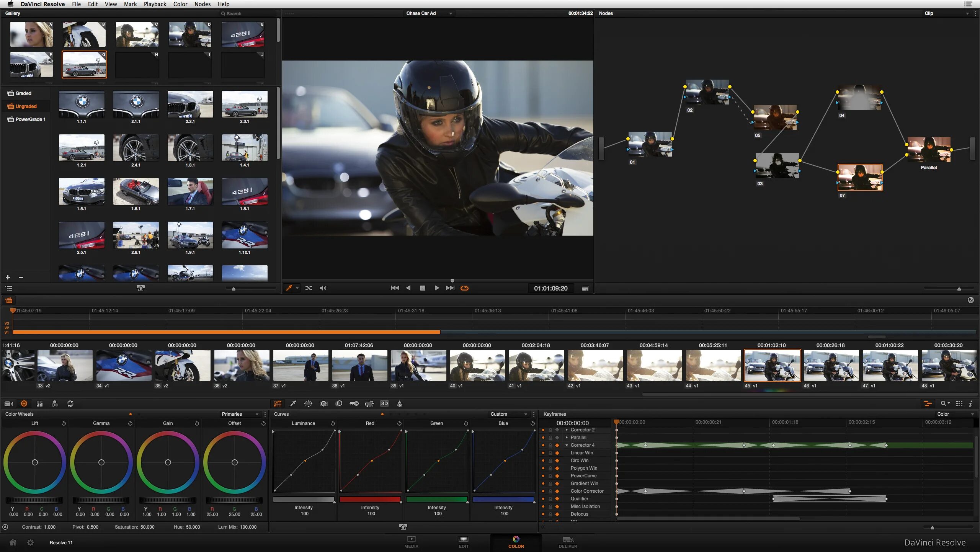The height and width of the screenshot is (552, 980).
Task: Click the Edit tab button
Action: point(463,542)
